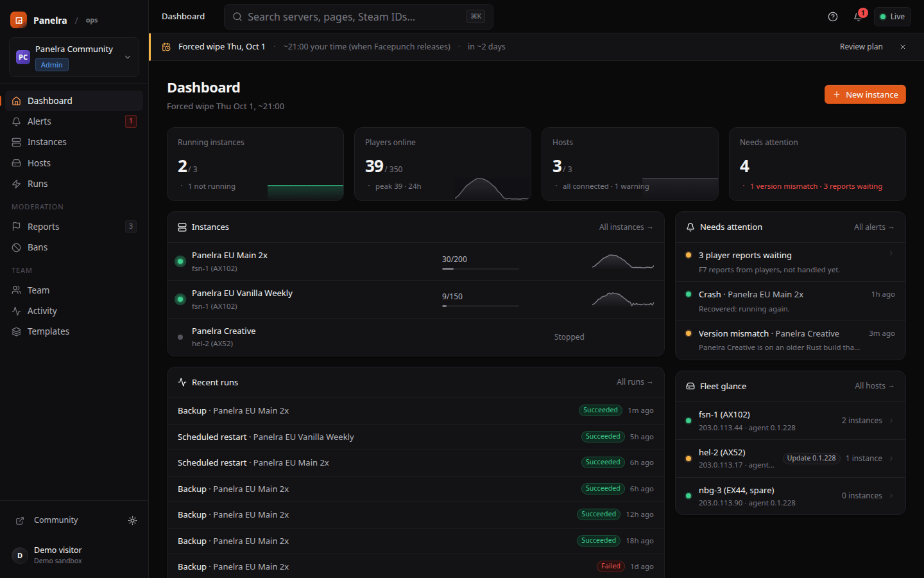Expand the Panelra Community workspace switcher
Screen dimensions: 924x578
[x=74, y=57]
